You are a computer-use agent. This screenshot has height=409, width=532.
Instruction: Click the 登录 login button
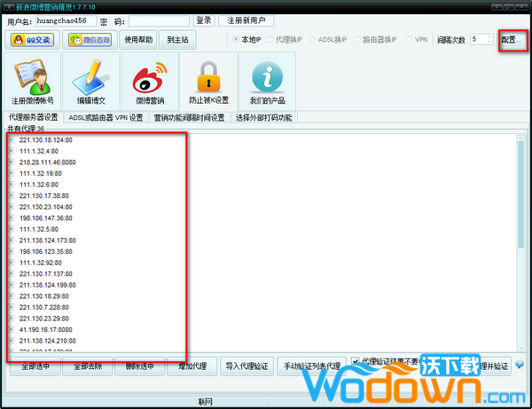[x=203, y=20]
